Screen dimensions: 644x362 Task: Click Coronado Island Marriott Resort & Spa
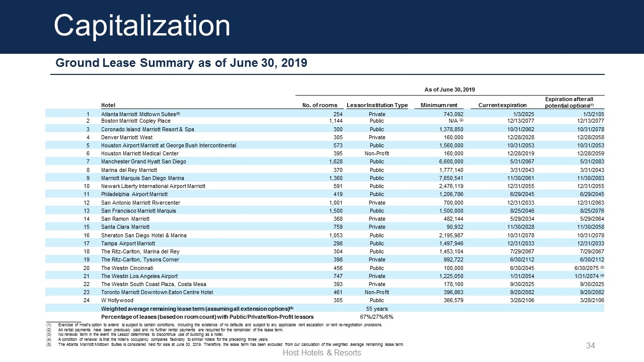coord(147,129)
